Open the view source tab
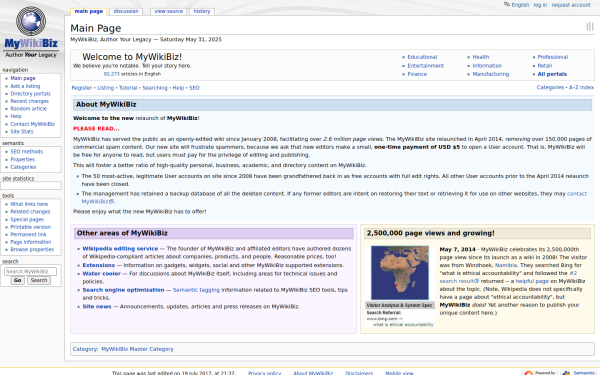Viewport: 600px width, 375px height. [169, 11]
